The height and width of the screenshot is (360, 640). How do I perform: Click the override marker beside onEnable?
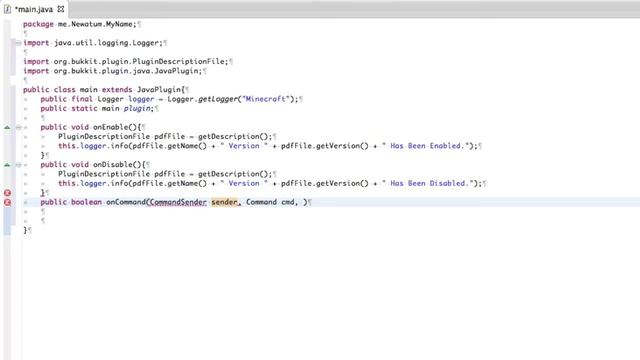point(7,127)
